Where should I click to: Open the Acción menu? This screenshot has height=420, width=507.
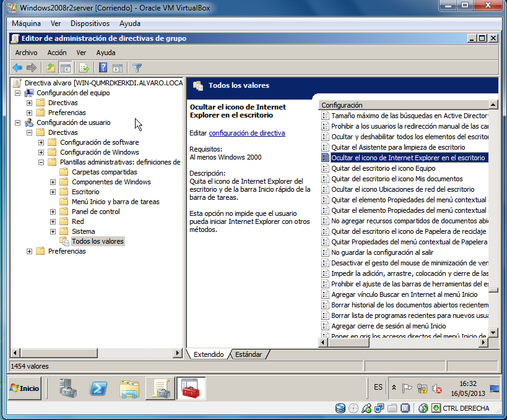pos(57,53)
